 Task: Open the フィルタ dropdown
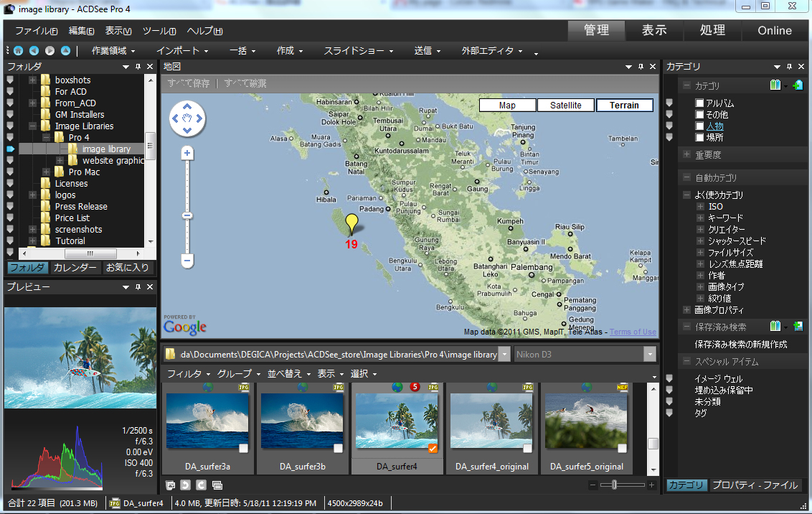(x=189, y=373)
